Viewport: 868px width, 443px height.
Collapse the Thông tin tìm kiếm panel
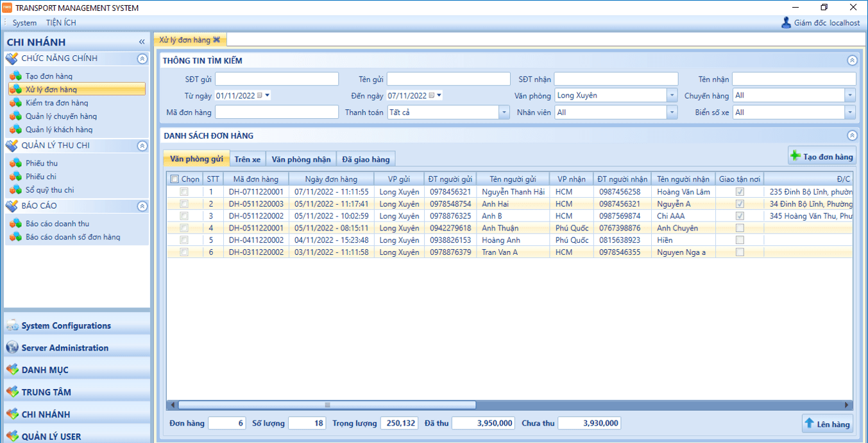tap(852, 60)
